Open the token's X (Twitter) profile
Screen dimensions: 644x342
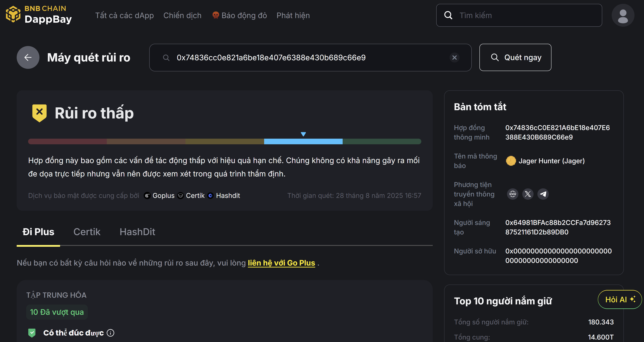pos(528,194)
